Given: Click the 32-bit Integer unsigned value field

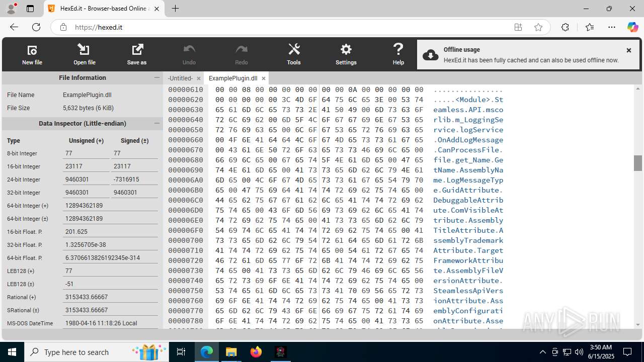Looking at the screenshot, I should point(86,193).
